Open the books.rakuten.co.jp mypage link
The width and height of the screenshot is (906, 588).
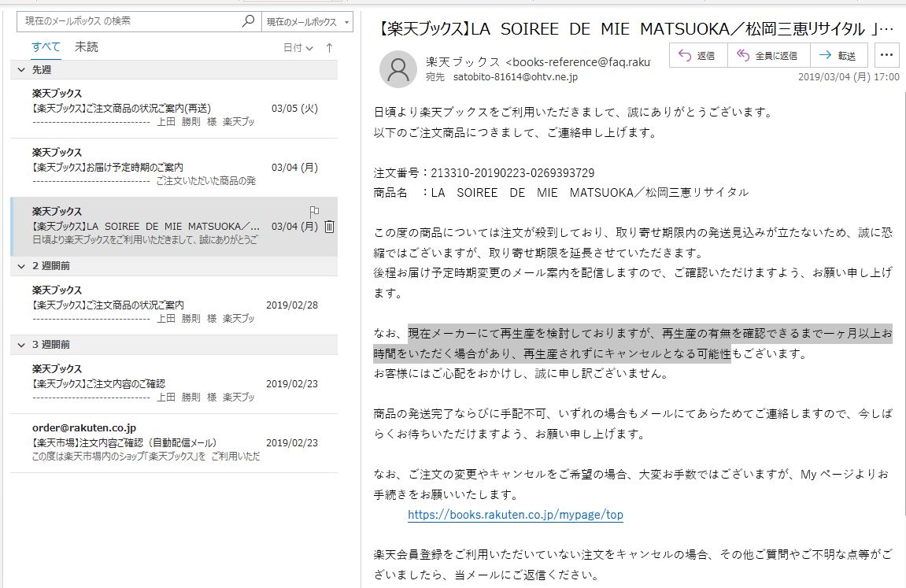(516, 515)
